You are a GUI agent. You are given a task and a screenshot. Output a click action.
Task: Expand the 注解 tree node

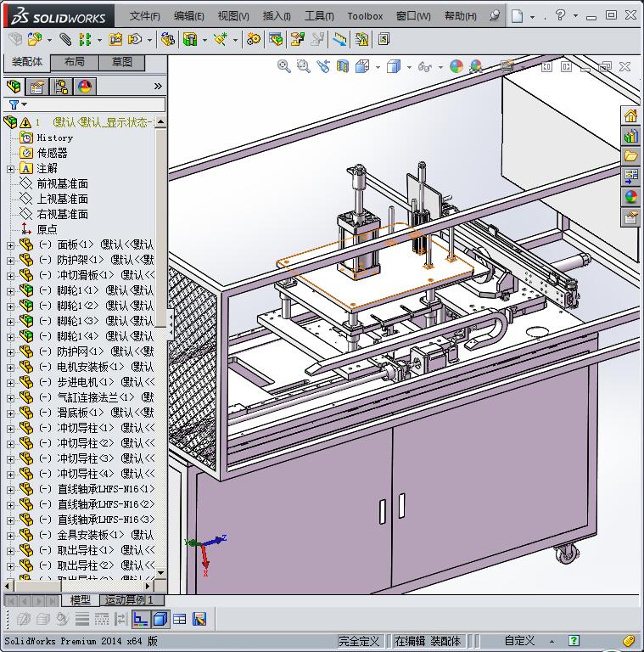point(10,169)
